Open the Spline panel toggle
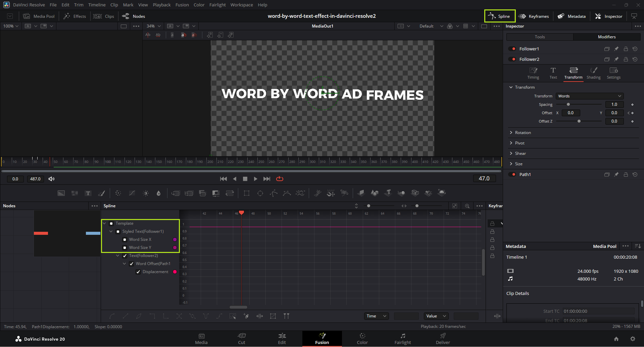 click(500, 16)
